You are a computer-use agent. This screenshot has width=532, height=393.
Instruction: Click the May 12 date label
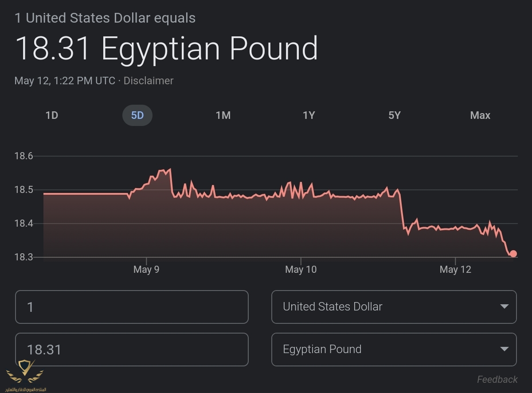[x=455, y=269]
